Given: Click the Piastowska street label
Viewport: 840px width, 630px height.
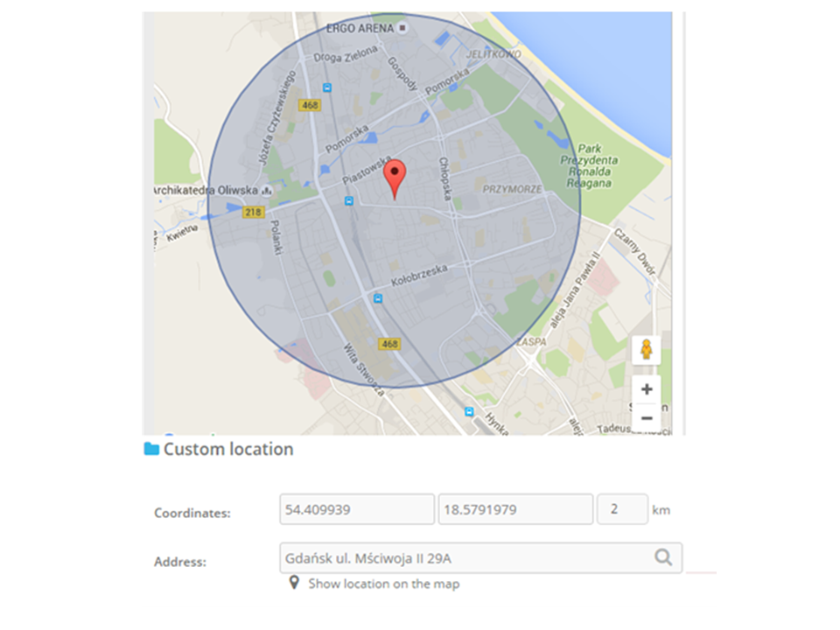Looking at the screenshot, I should click(367, 170).
